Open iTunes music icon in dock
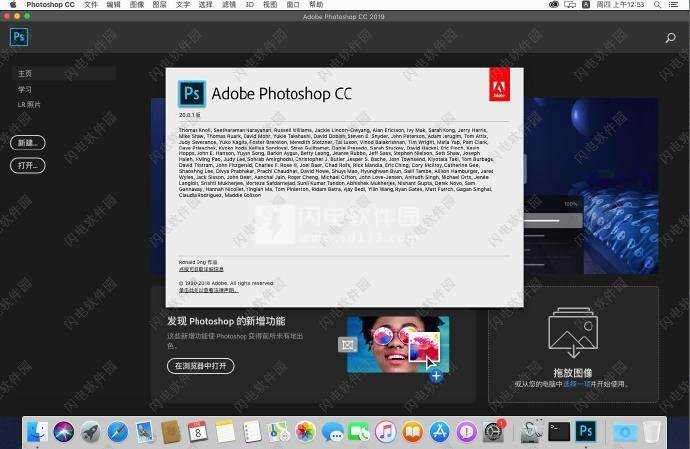The height and width of the screenshot is (449, 690). (385, 432)
